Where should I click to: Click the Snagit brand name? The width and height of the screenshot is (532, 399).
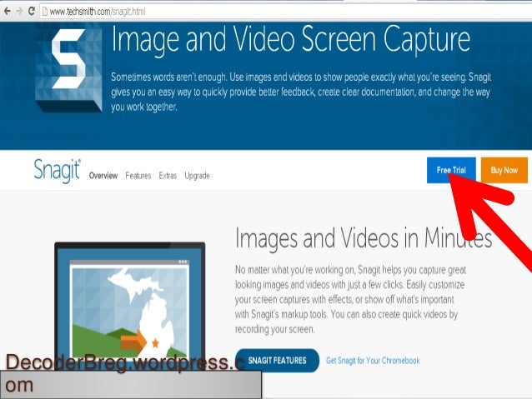[x=57, y=171]
